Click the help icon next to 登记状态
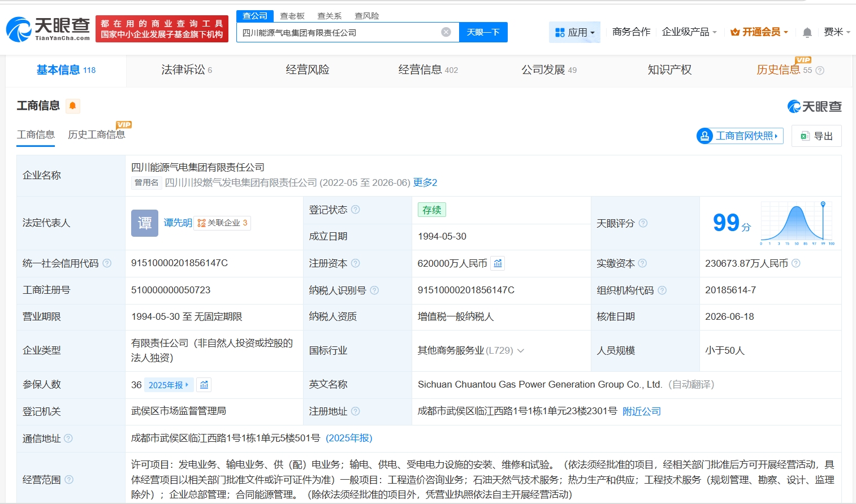This screenshot has height=504, width=856. tap(356, 210)
